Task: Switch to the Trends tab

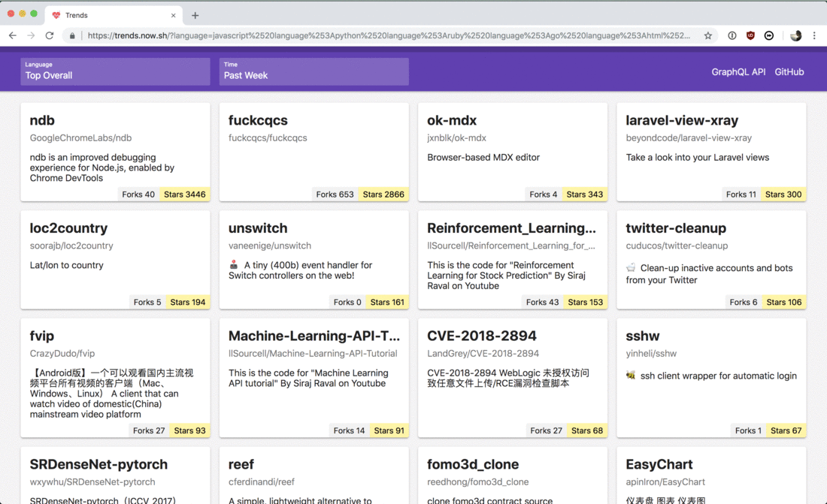Action: [105, 15]
